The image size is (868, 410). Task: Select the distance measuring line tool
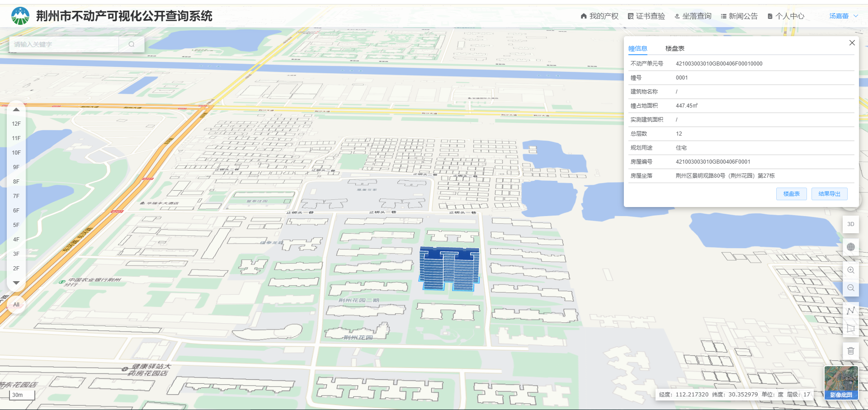(850, 311)
